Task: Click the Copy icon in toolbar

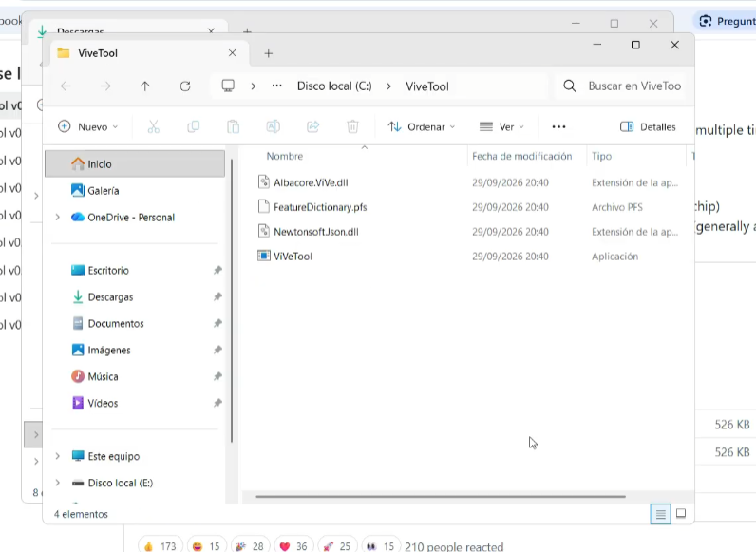Action: pos(194,127)
